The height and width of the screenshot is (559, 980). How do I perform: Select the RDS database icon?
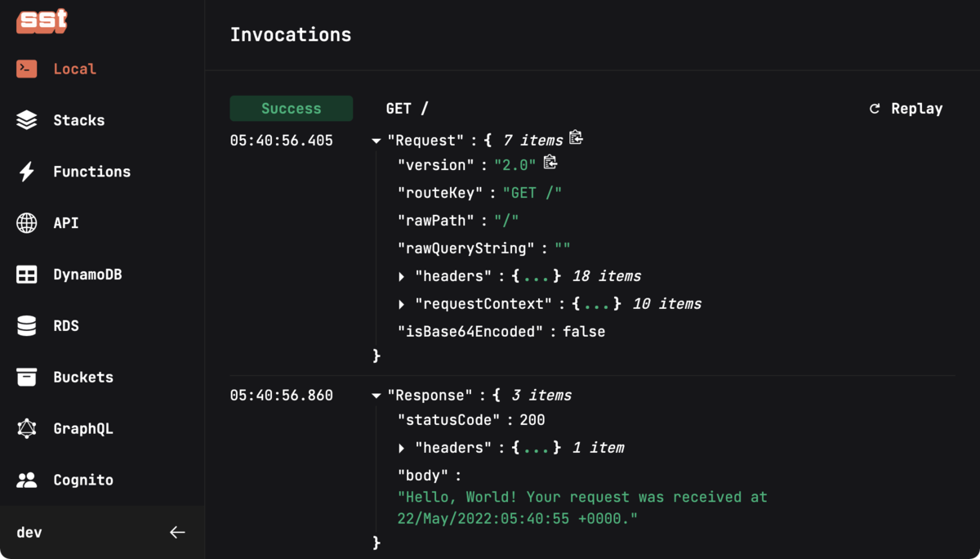27,325
